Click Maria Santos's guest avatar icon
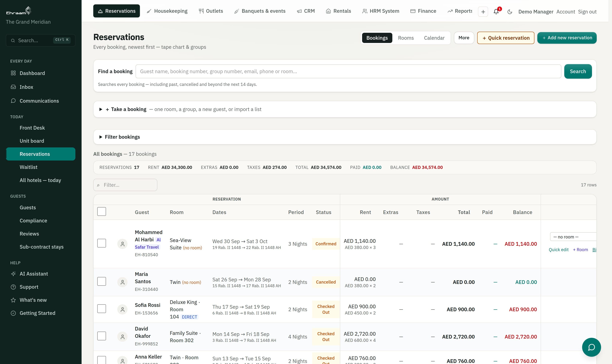The image size is (612, 364). [123, 282]
